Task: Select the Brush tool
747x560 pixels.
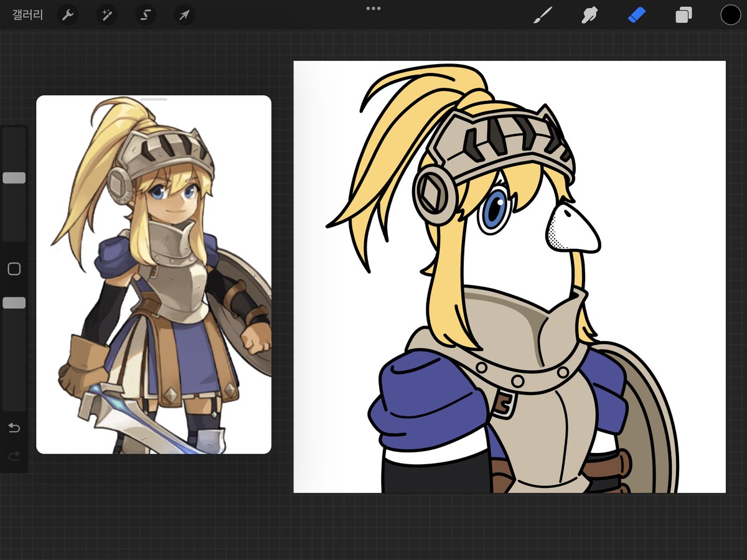Action: 543,15
